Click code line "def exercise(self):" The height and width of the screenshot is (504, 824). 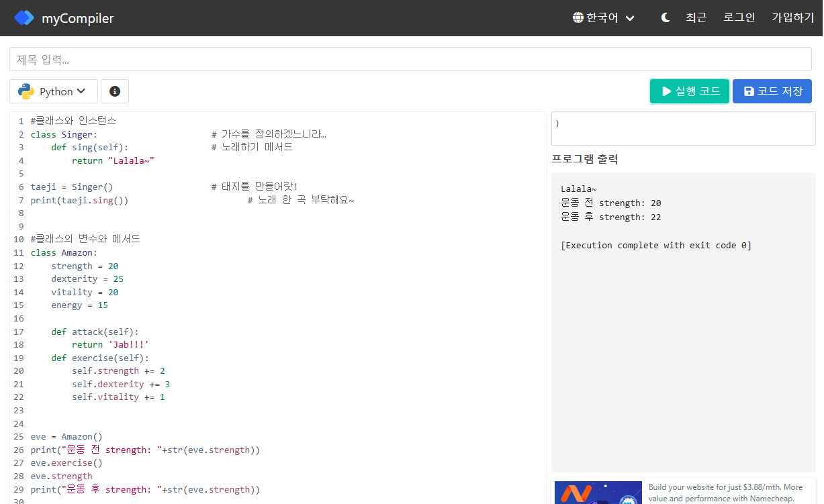(100, 358)
